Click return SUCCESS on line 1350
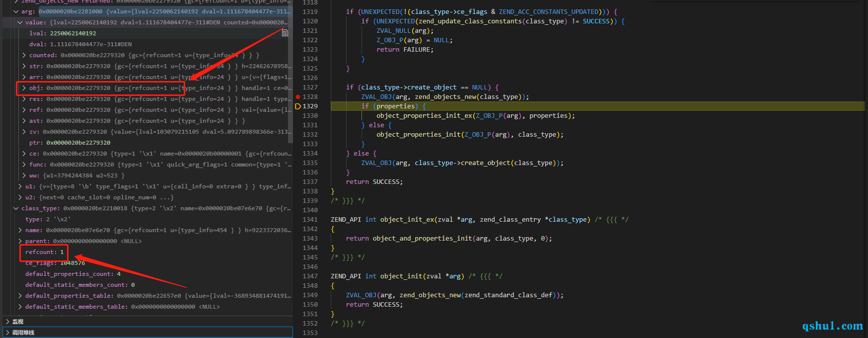This screenshot has width=868, height=338. click(374, 304)
